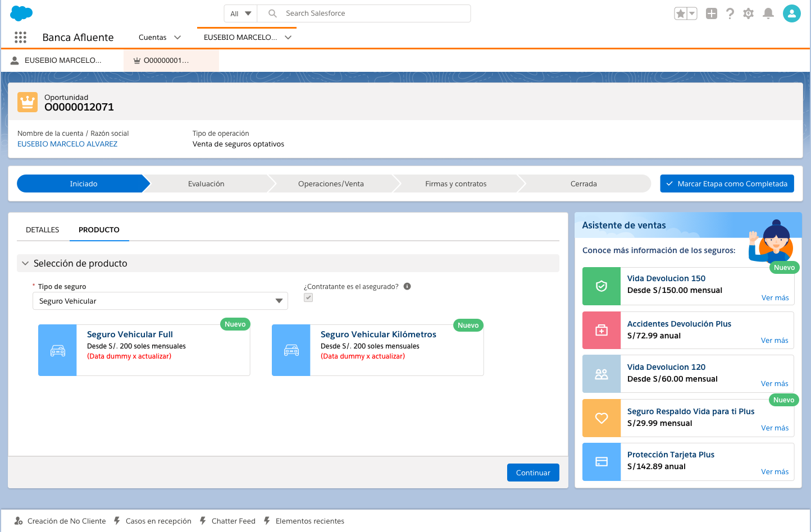This screenshot has height=532, width=811.
Task: Open the Chatter Feed utility item
Action: click(x=227, y=521)
